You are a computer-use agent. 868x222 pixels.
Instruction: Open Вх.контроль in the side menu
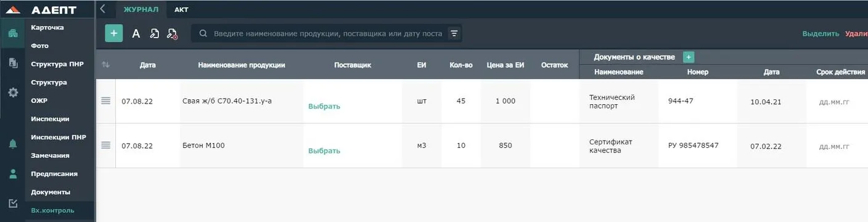point(52,210)
